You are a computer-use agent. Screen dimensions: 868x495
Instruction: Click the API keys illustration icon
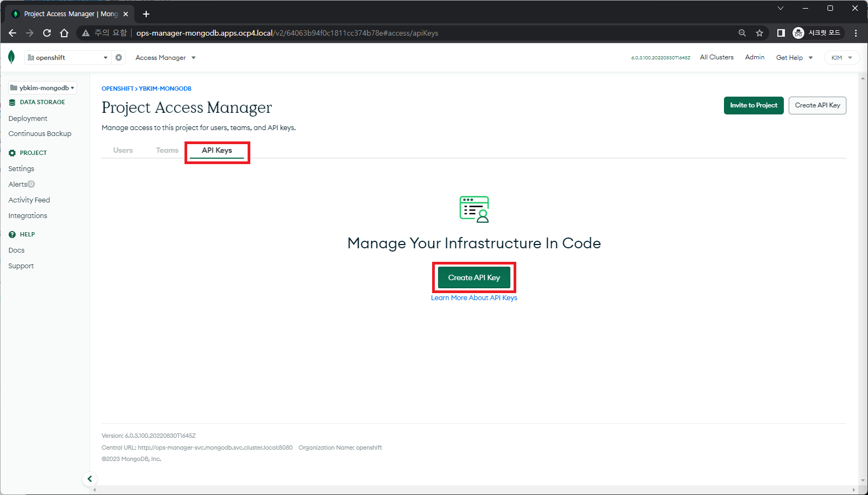pos(474,209)
